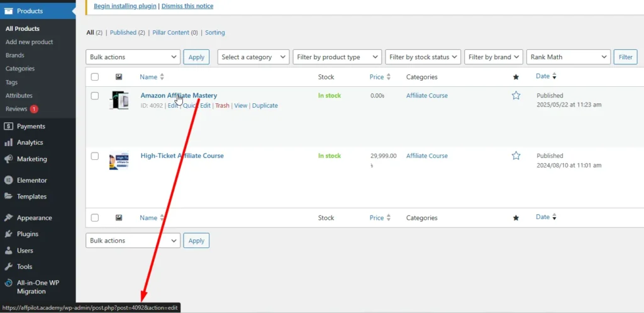Open Amazon Affiliate Mastery product title

pyautogui.click(x=179, y=96)
